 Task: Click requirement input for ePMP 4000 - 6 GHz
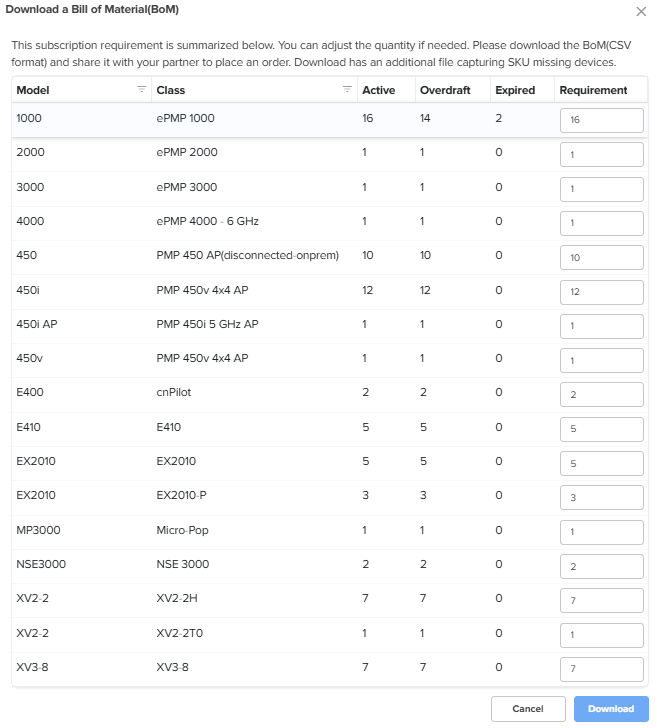601,223
